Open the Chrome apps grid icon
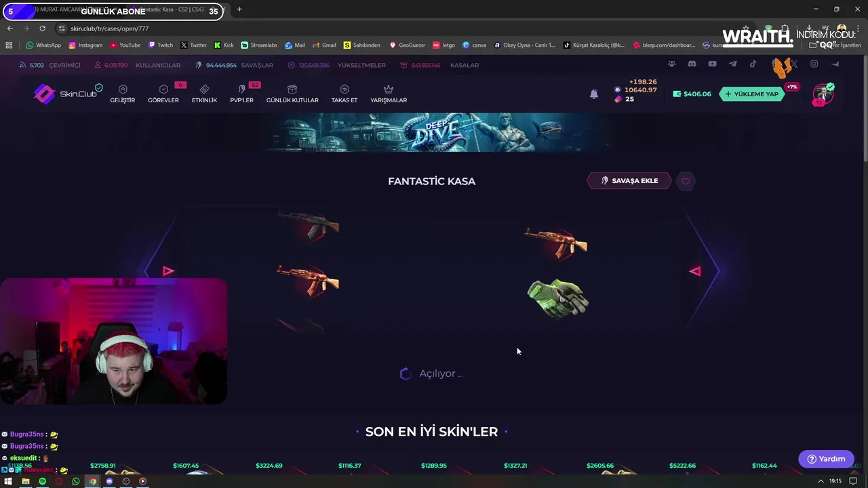The image size is (868, 488). (x=9, y=45)
